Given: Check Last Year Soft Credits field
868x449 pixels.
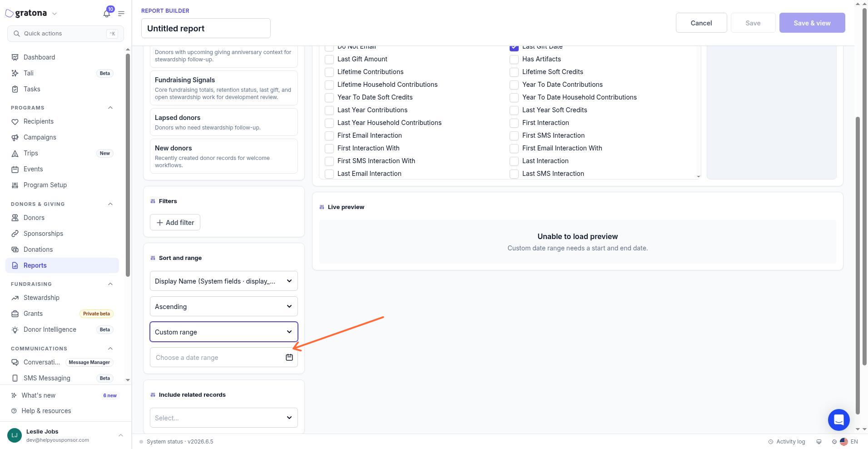Looking at the screenshot, I should pyautogui.click(x=514, y=110).
